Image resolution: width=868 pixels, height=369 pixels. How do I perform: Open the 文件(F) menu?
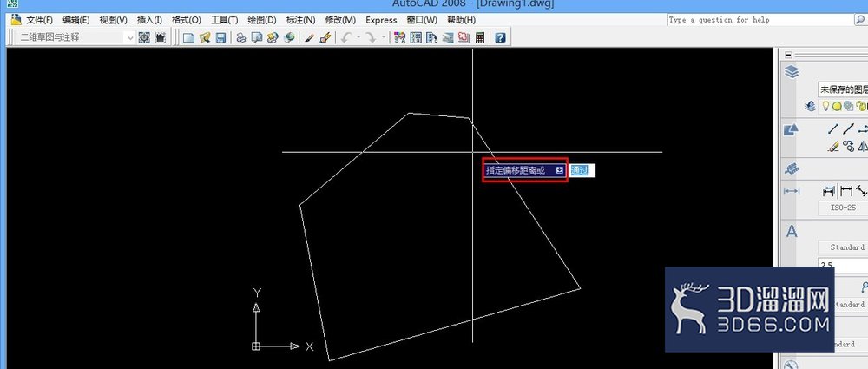pos(39,19)
